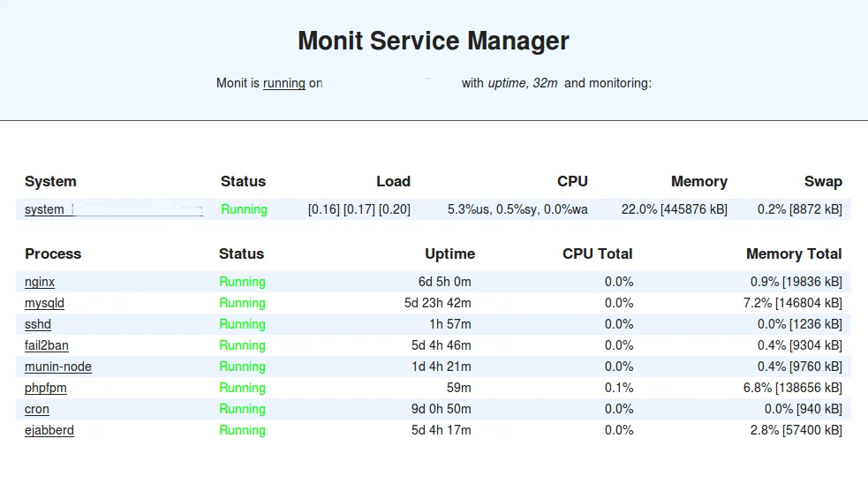Click the mysqld Memory Total value
The image size is (868, 484).
[x=793, y=303]
